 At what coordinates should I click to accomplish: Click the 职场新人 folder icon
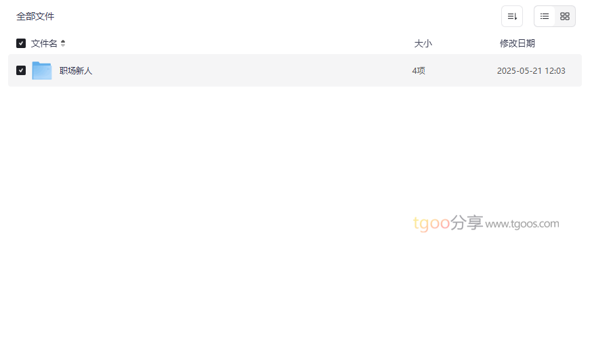click(x=42, y=70)
